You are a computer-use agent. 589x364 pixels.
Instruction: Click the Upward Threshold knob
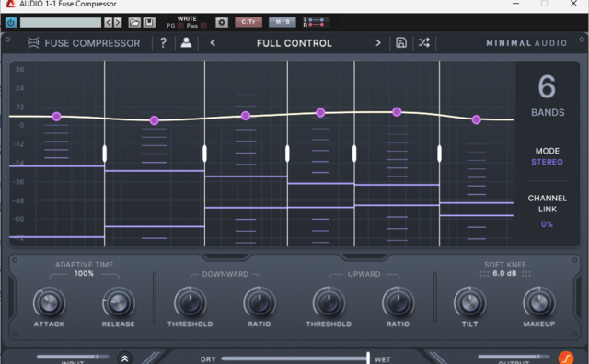click(x=329, y=302)
